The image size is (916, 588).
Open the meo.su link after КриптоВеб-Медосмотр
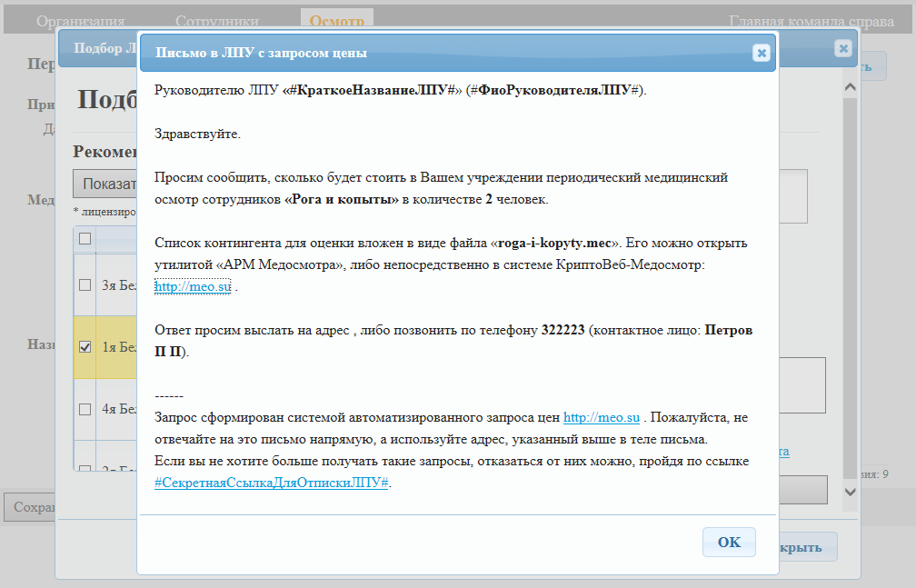[x=194, y=287]
